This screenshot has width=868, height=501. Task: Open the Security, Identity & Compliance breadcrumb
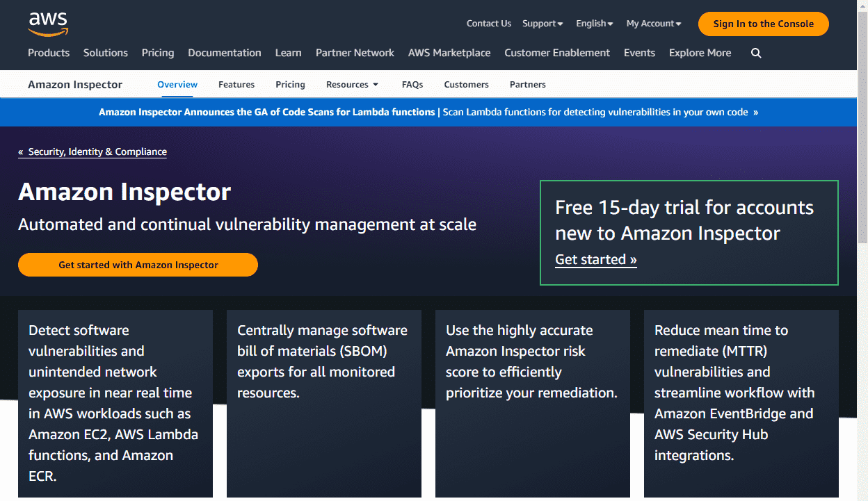click(x=93, y=151)
